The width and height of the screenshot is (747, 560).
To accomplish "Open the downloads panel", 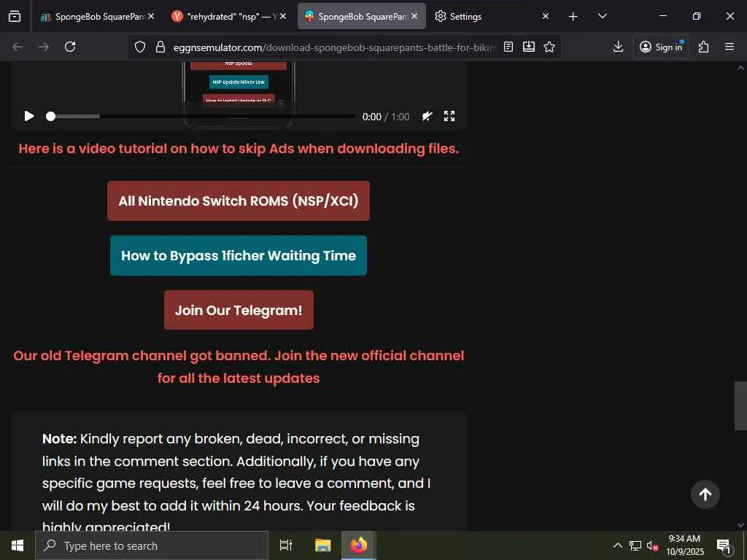I will click(619, 47).
